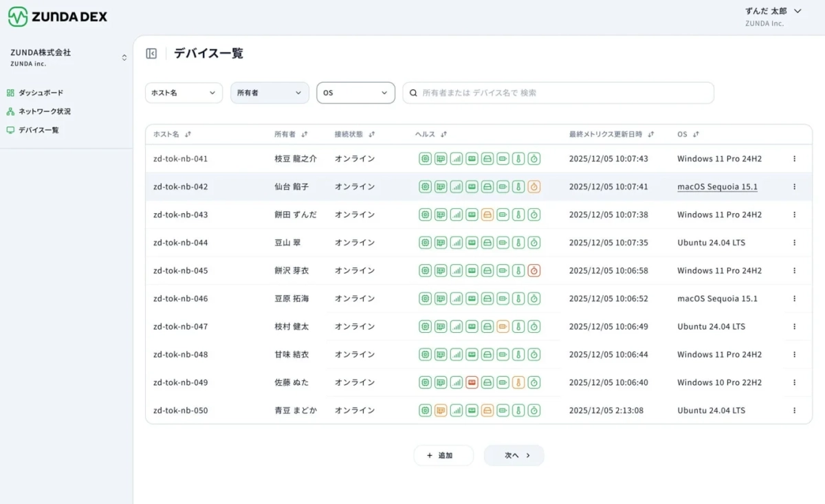Click the search magnifier icon in the search bar

(x=413, y=92)
